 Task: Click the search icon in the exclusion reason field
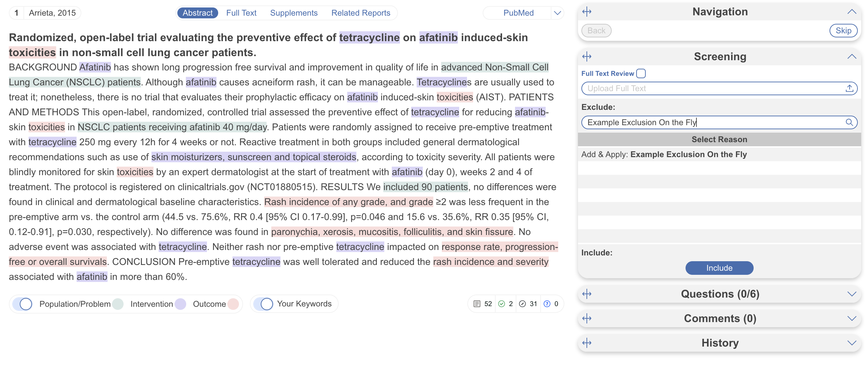pyautogui.click(x=849, y=122)
